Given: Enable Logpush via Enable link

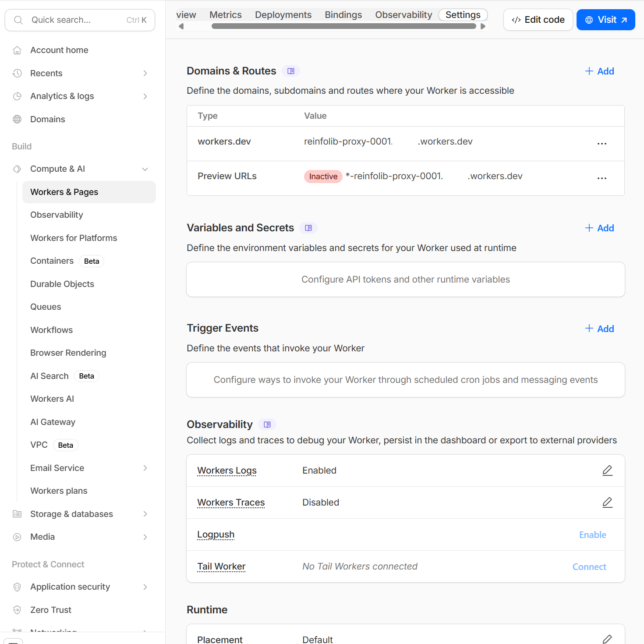Looking at the screenshot, I should 593,535.
